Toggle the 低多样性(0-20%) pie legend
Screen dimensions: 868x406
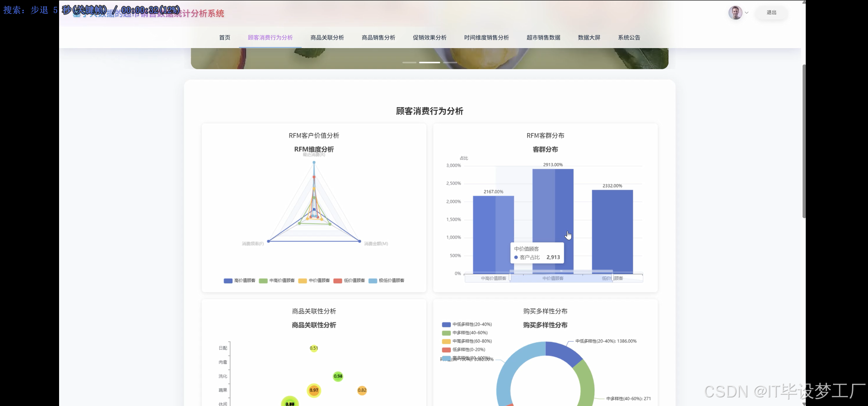[464, 350]
